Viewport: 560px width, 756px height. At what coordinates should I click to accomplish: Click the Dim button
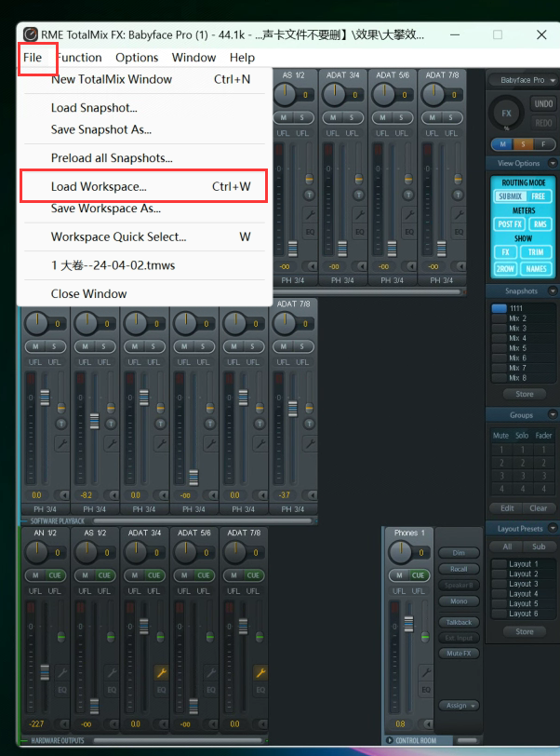(459, 553)
